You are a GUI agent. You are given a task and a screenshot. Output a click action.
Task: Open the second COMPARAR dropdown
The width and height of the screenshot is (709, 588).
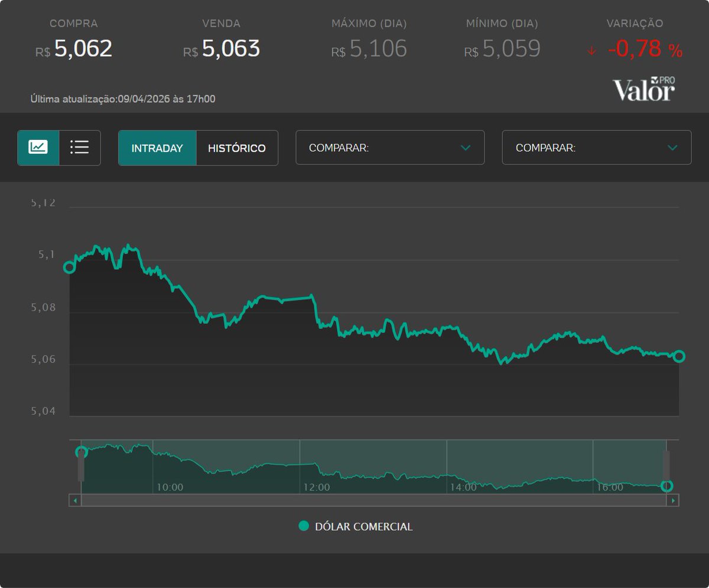[597, 148]
